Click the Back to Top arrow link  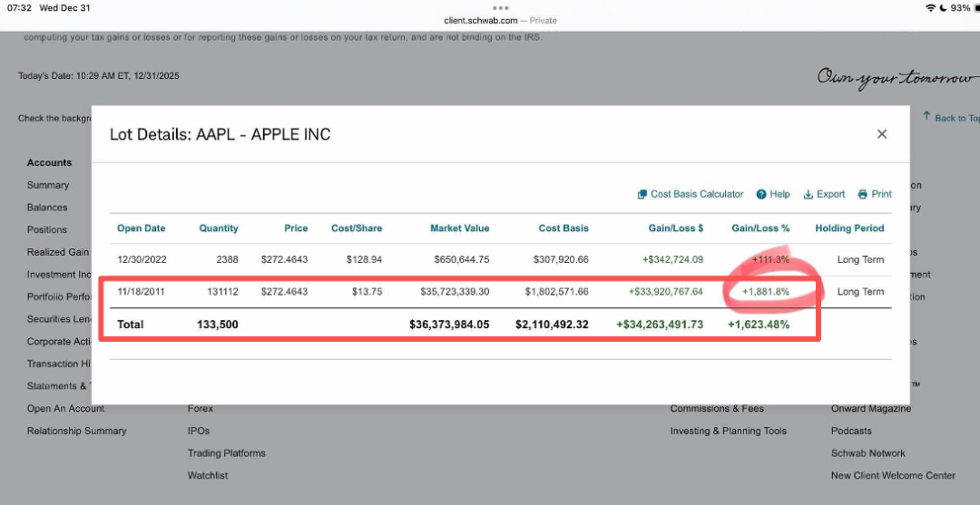[951, 118]
